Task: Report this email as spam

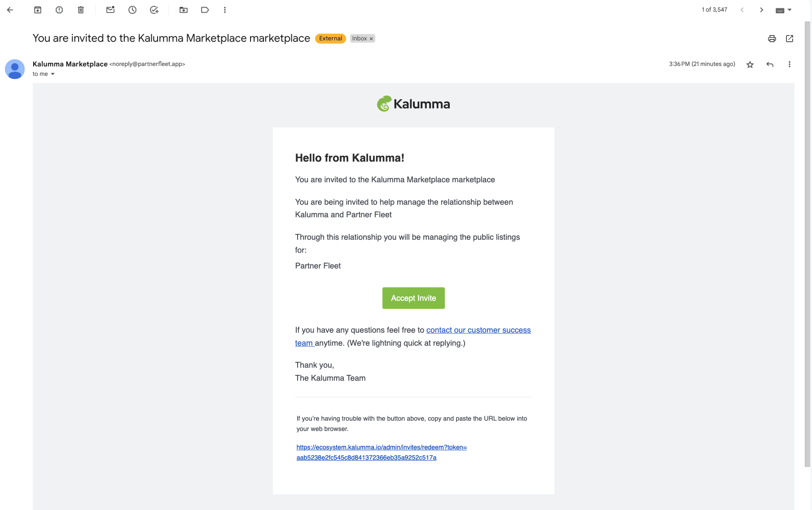Action: (x=59, y=10)
